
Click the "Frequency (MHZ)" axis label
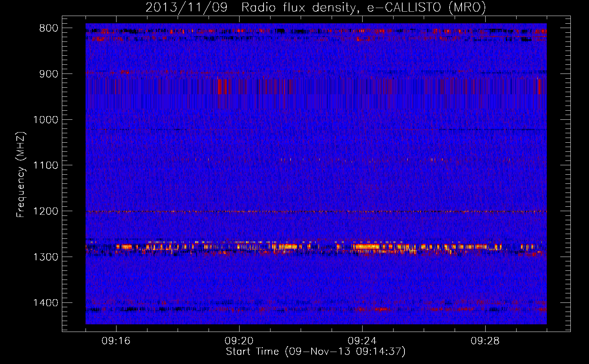click(x=21, y=175)
